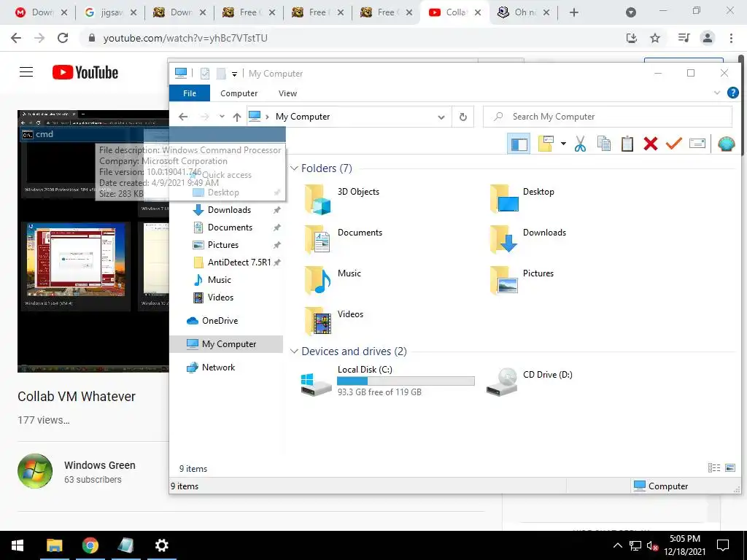747x560 pixels.
Task: Open Quick Access toolbar customize dropdown
Action: tap(234, 74)
